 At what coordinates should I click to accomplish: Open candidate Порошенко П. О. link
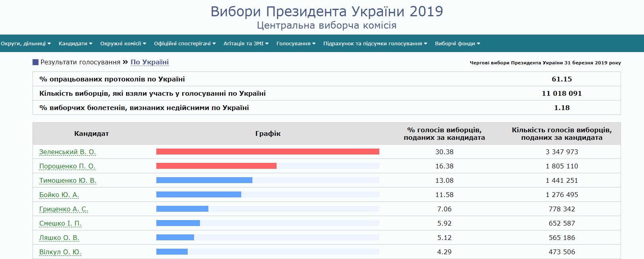67,166
